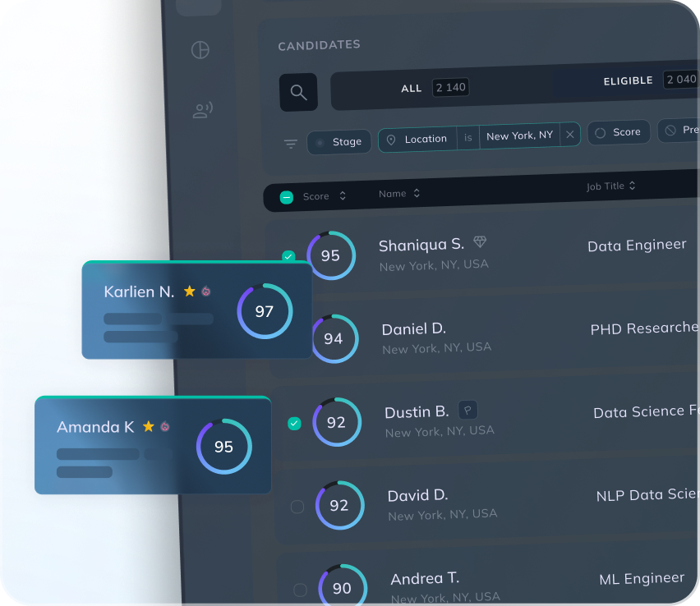Screen dimensions: 700x606
Task: Open the speaking person sidebar icon
Action: click(203, 110)
